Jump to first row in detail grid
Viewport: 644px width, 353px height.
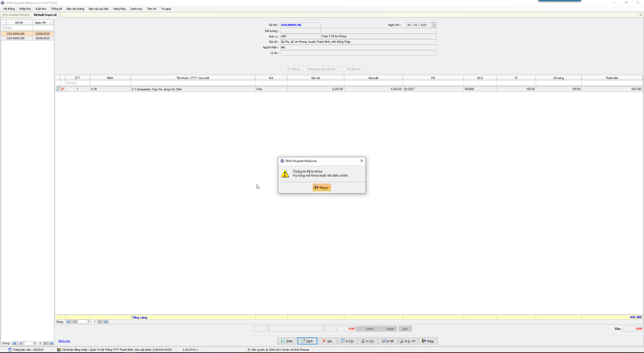tap(68, 322)
